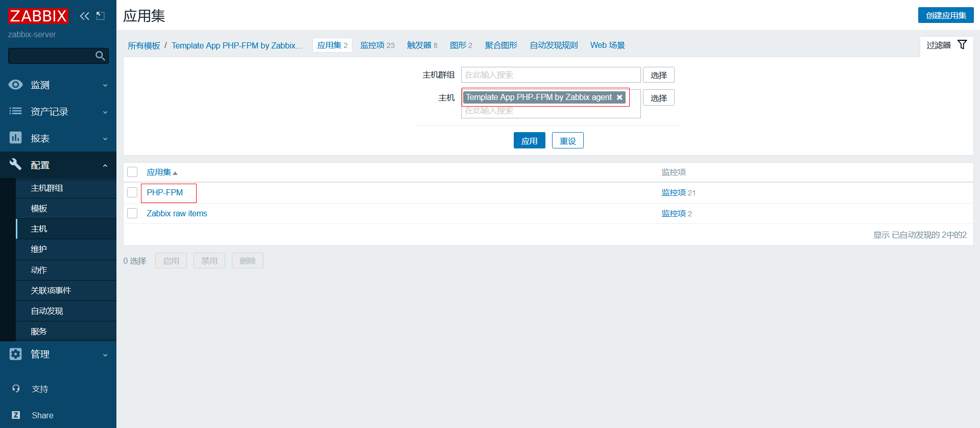Switch to the 图形 2 tab
Image resolution: width=980 pixels, height=428 pixels.
pyautogui.click(x=461, y=45)
